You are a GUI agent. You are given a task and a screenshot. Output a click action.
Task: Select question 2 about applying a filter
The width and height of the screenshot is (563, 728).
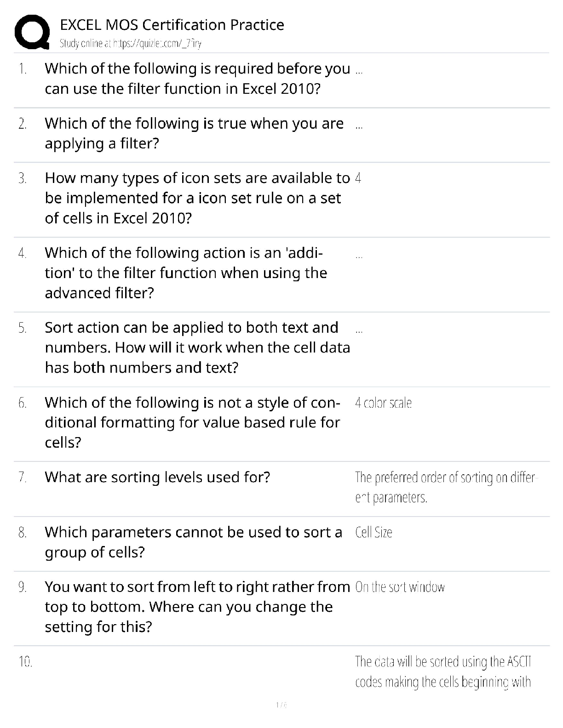point(194,133)
